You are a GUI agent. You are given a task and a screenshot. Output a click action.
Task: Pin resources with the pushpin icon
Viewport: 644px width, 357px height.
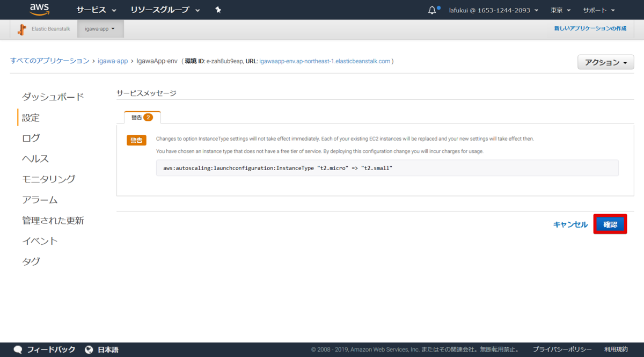[x=218, y=10]
